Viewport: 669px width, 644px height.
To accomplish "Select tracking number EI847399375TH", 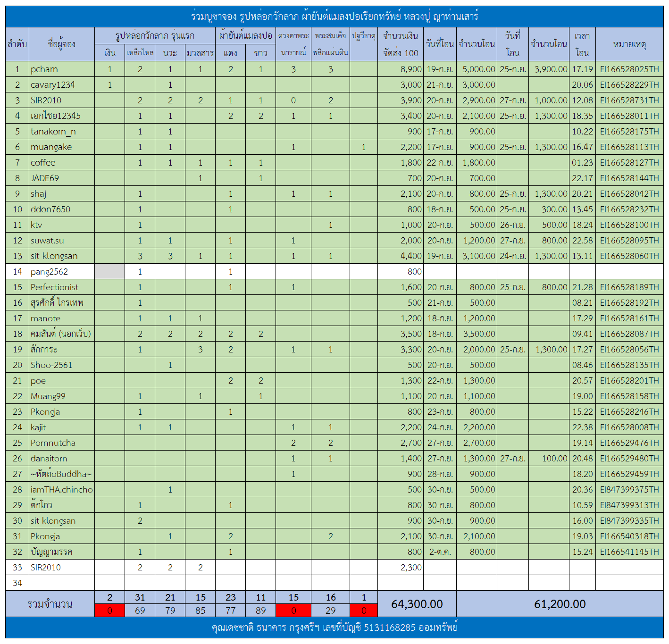I will 629,490.
